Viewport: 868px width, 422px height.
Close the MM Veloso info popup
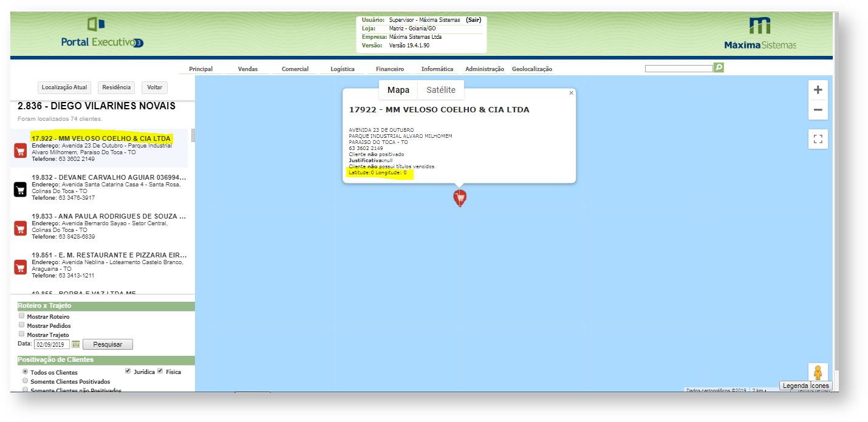click(571, 93)
